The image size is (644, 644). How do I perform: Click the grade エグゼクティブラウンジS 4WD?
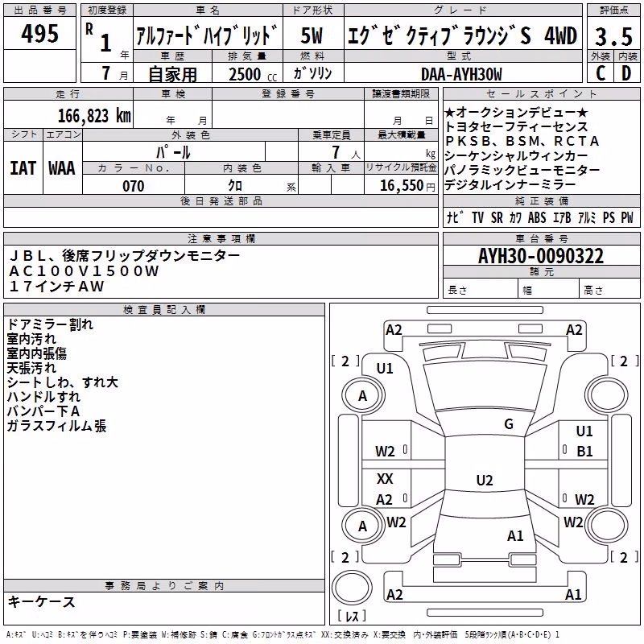click(462, 35)
